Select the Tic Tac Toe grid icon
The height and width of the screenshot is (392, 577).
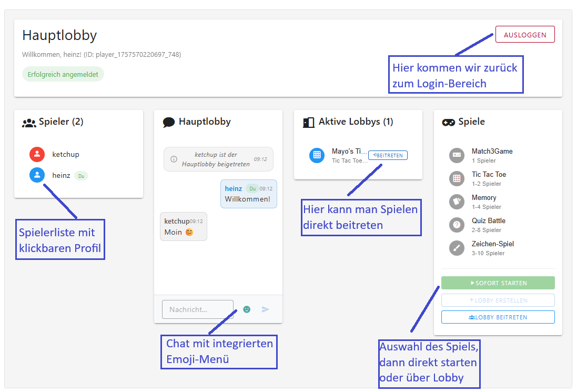457,178
